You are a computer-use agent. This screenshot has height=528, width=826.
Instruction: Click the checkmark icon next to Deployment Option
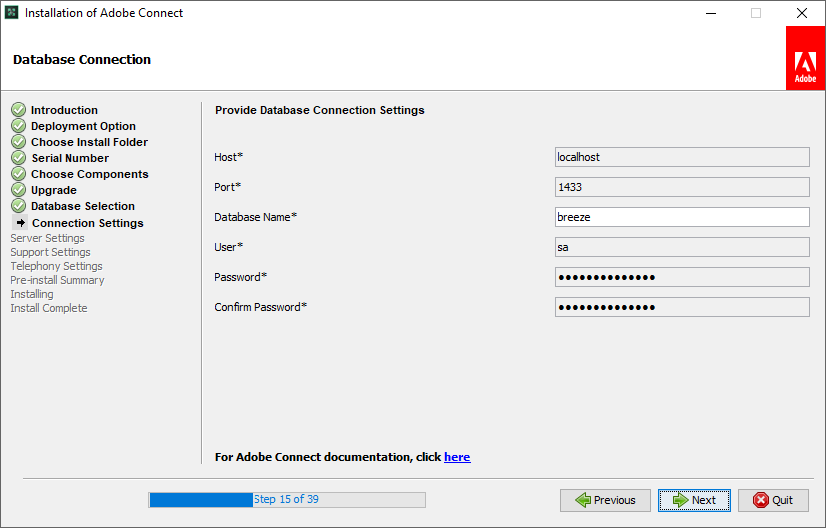click(18, 126)
